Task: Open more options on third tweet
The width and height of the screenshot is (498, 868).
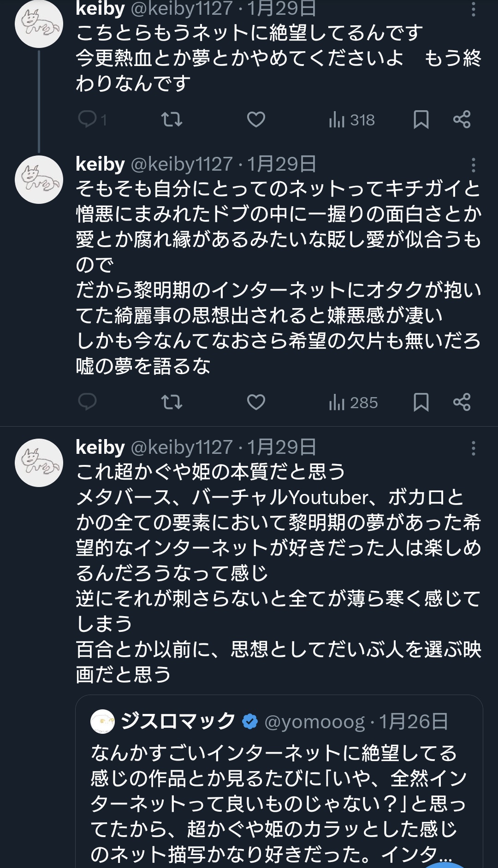Action: (474, 448)
